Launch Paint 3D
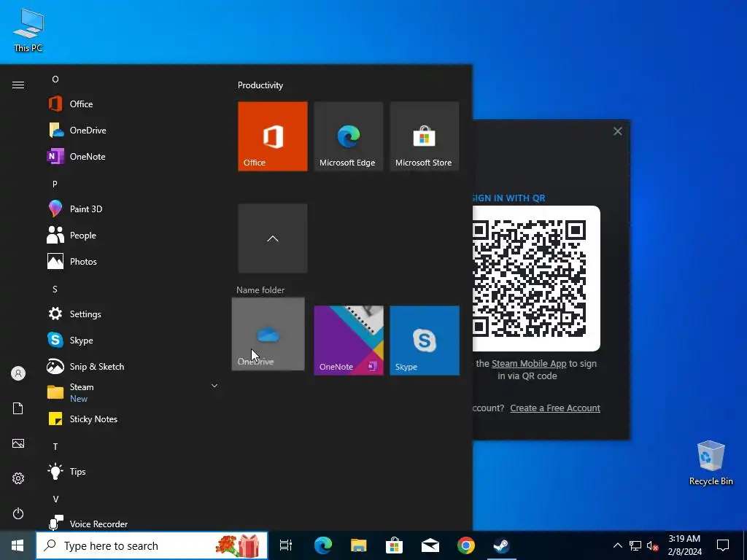747x560 pixels. click(x=133, y=209)
